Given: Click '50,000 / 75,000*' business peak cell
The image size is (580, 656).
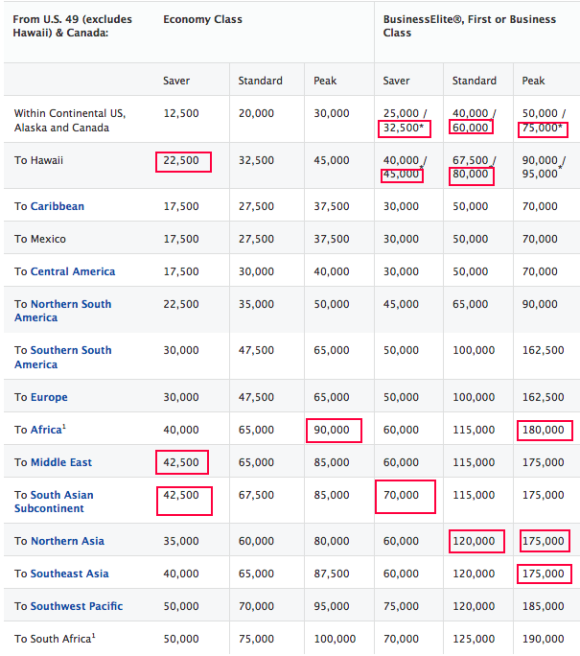Looking at the screenshot, I should pos(544,120).
